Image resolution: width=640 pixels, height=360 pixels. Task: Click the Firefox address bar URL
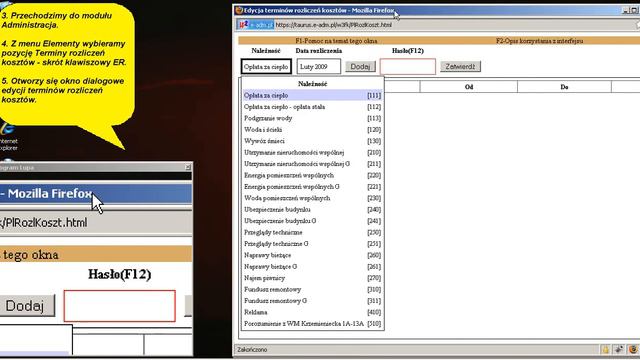click(x=333, y=25)
